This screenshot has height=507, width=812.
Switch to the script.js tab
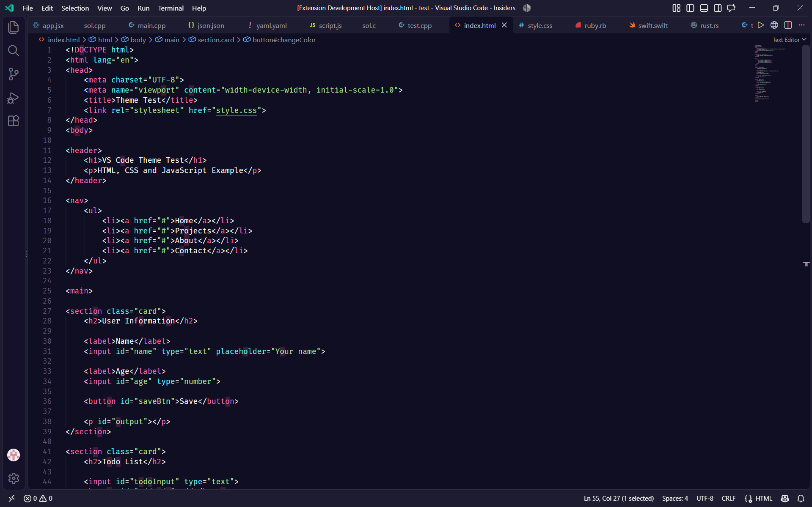[330, 25]
